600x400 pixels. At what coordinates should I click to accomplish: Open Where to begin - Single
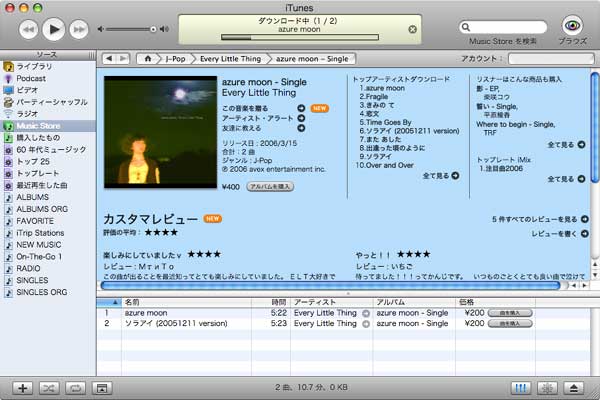tap(515, 124)
